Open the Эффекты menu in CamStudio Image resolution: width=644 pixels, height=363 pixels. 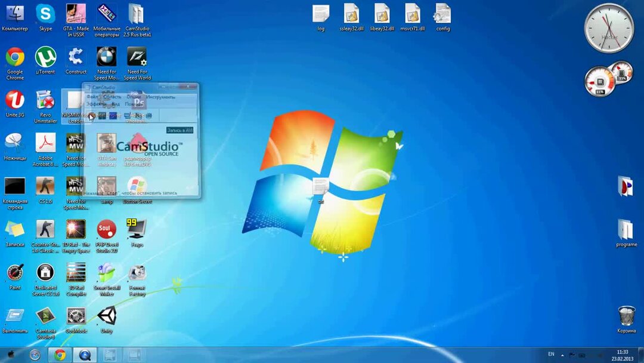(97, 104)
